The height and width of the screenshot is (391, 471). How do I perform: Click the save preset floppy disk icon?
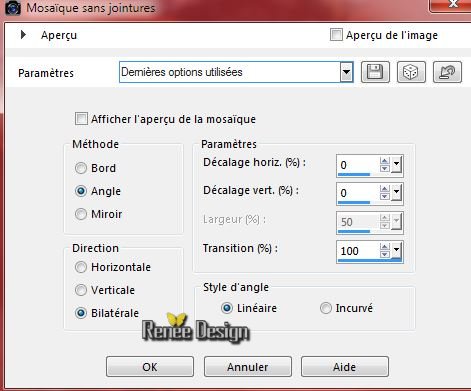[375, 72]
